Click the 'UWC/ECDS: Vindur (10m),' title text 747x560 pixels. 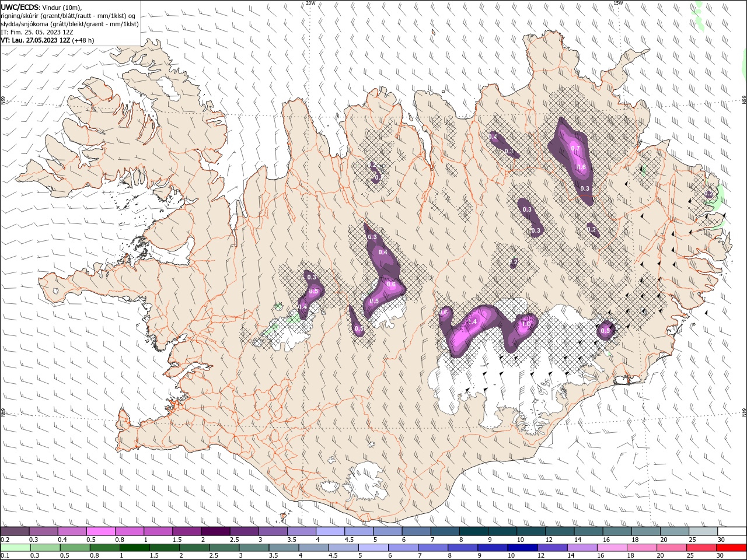[41, 7]
